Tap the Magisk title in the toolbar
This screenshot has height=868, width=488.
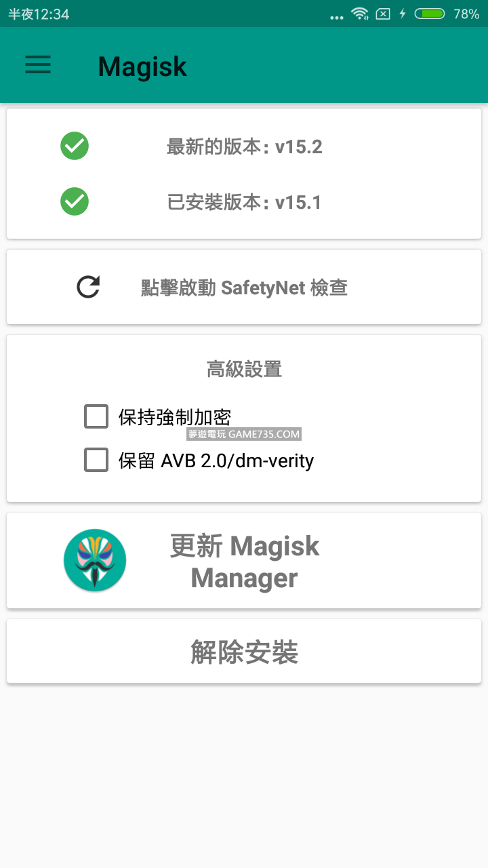click(142, 66)
